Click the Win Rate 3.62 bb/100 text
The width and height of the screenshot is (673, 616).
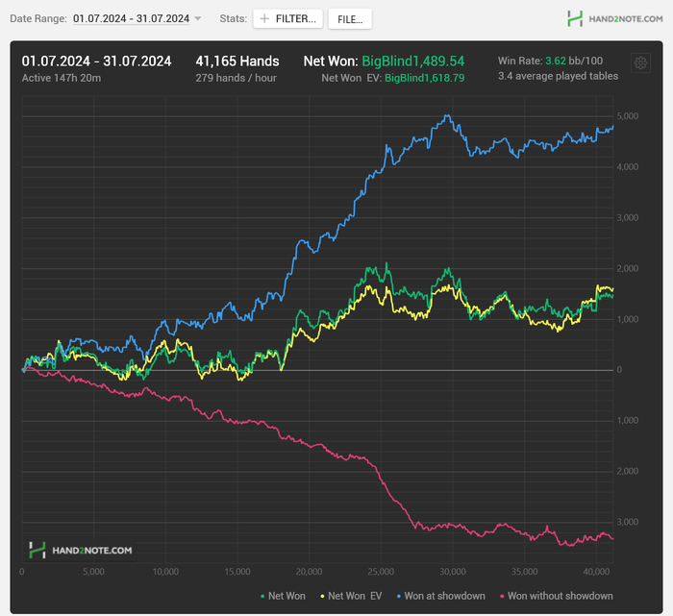pyautogui.click(x=550, y=61)
